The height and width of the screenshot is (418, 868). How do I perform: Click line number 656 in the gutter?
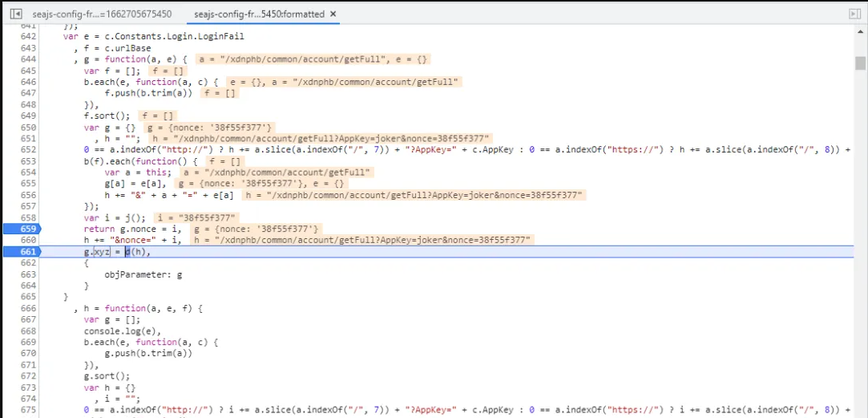28,195
